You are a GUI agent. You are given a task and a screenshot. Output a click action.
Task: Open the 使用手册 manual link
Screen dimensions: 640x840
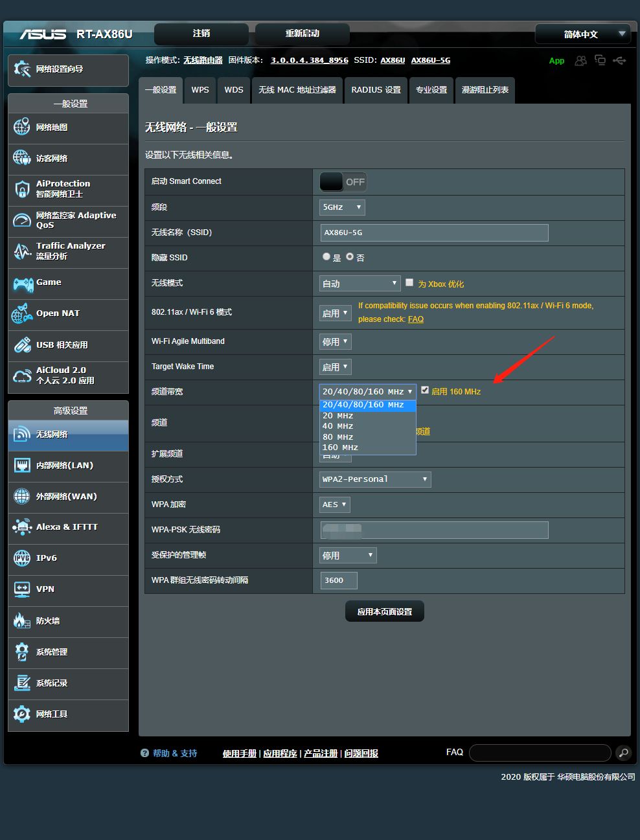[240, 753]
